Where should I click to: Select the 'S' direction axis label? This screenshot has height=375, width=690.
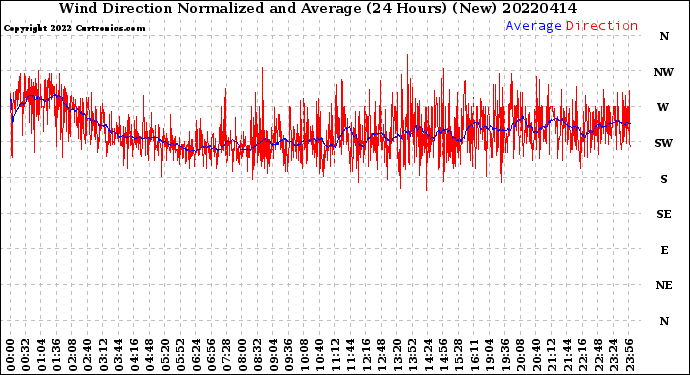click(x=664, y=179)
